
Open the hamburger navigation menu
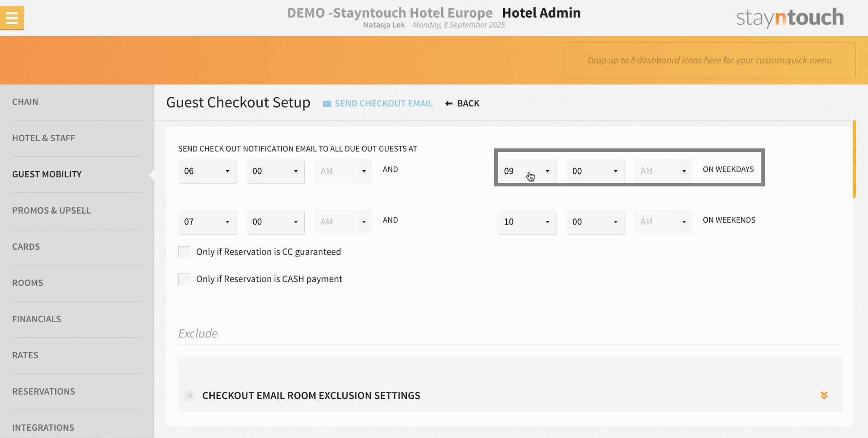[12, 17]
